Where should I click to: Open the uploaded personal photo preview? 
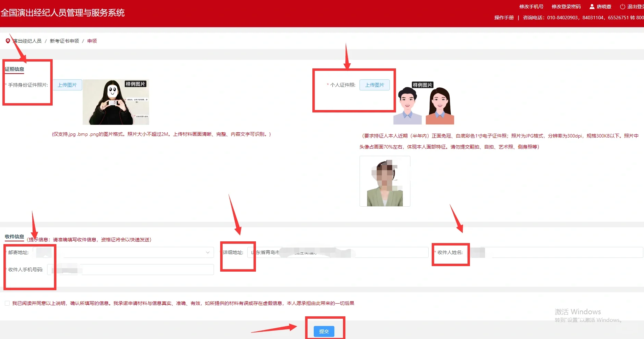coord(385,181)
